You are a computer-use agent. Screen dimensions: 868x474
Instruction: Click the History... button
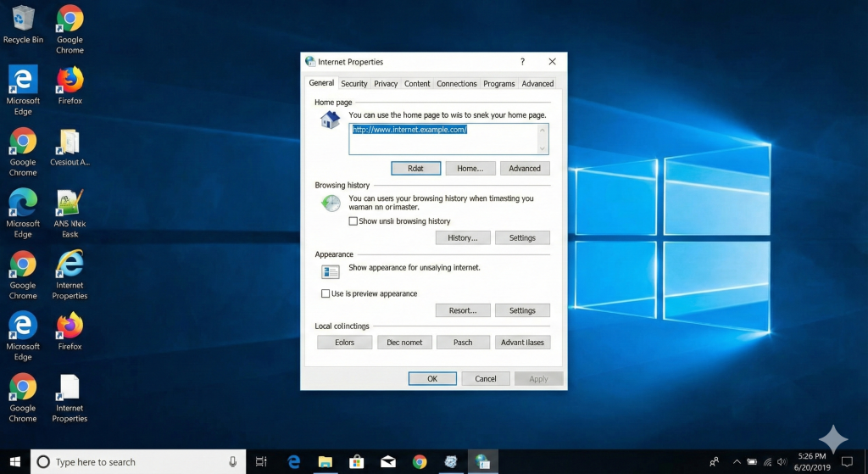tap(463, 238)
